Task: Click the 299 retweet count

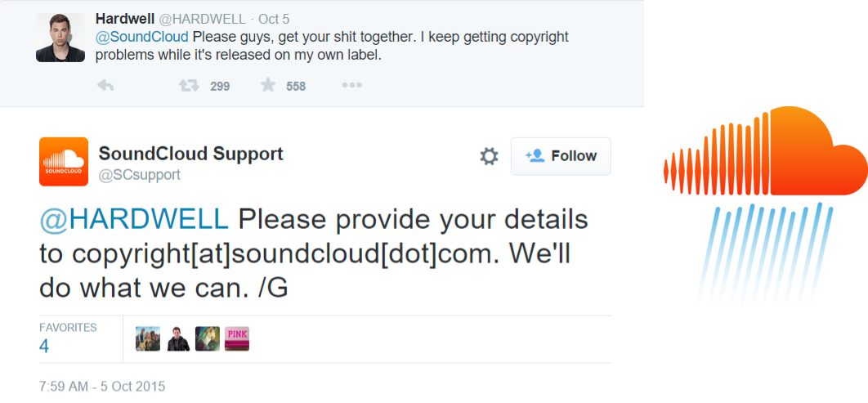Action: point(219,86)
